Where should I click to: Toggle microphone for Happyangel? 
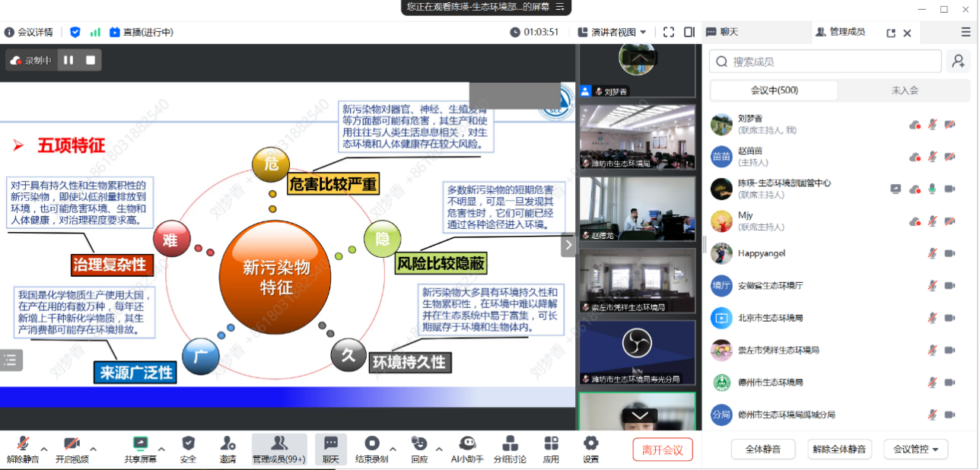click(x=931, y=253)
